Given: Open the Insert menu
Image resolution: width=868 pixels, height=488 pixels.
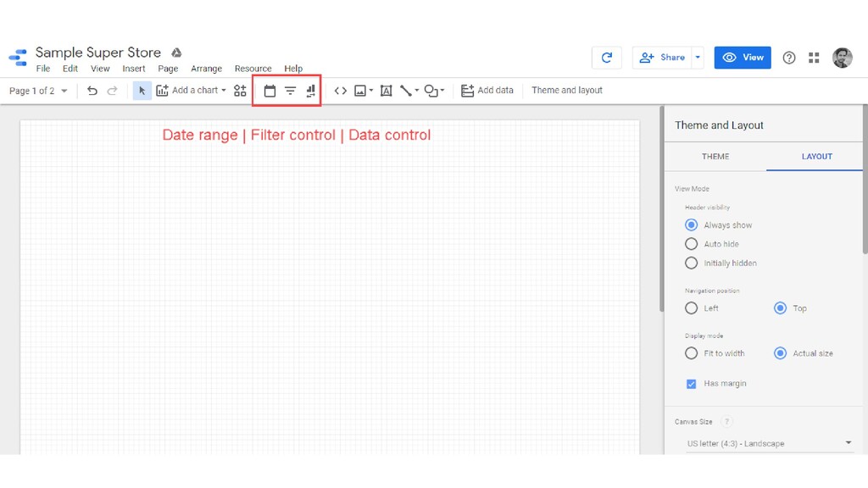Looking at the screenshot, I should coord(133,69).
